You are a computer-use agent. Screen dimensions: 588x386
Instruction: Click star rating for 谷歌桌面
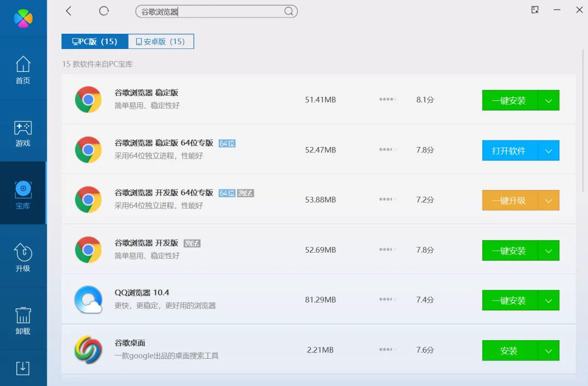tap(387, 350)
